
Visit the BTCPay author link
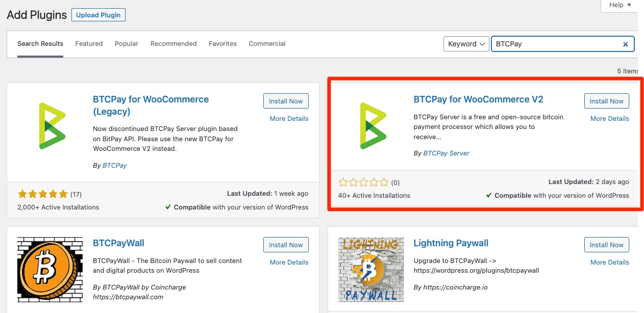[115, 166]
